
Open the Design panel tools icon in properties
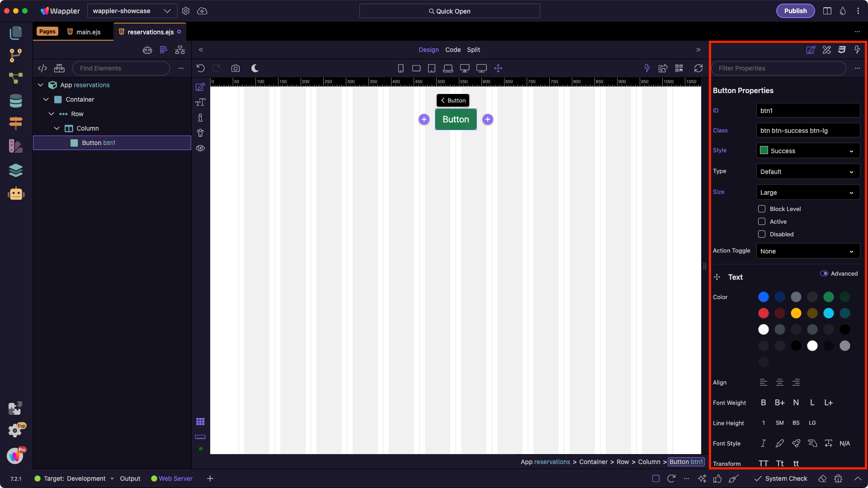click(827, 50)
